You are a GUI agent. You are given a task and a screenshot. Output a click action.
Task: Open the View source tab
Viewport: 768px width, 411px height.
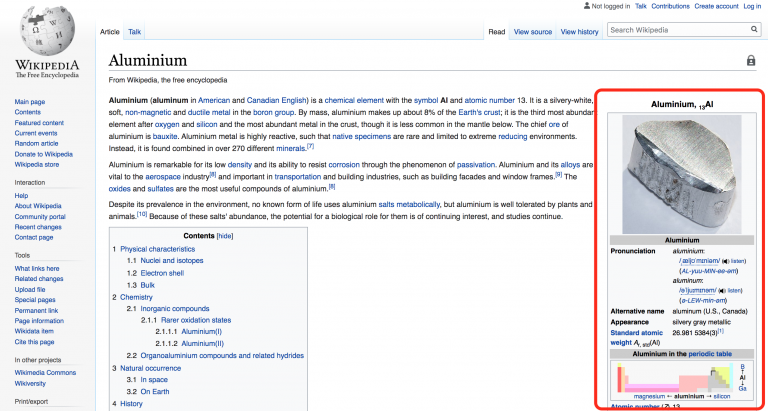click(533, 32)
